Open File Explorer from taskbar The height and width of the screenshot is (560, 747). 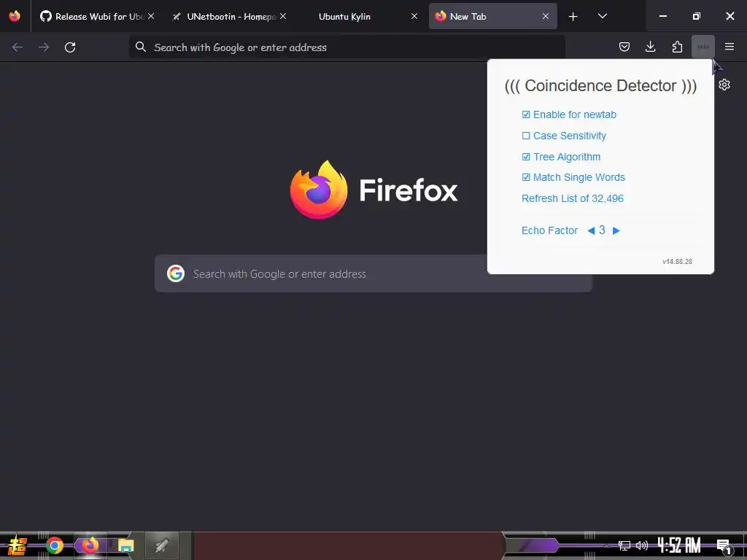coord(125,545)
